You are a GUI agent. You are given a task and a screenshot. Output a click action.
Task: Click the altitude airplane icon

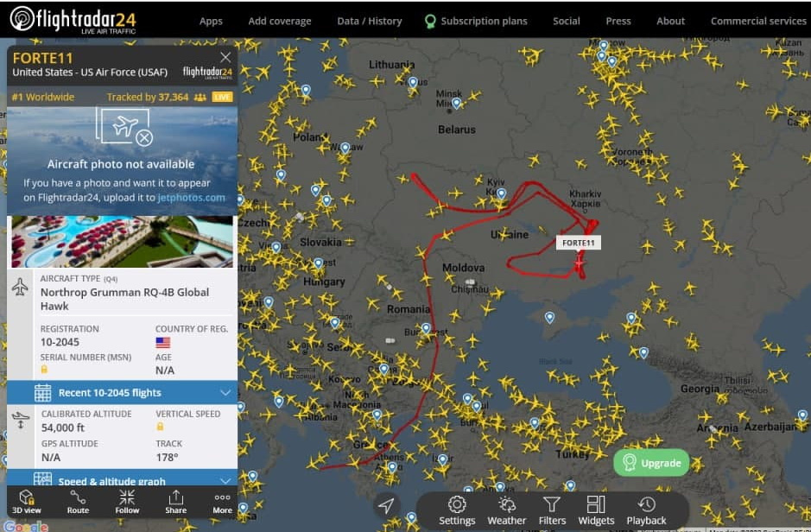(20, 420)
